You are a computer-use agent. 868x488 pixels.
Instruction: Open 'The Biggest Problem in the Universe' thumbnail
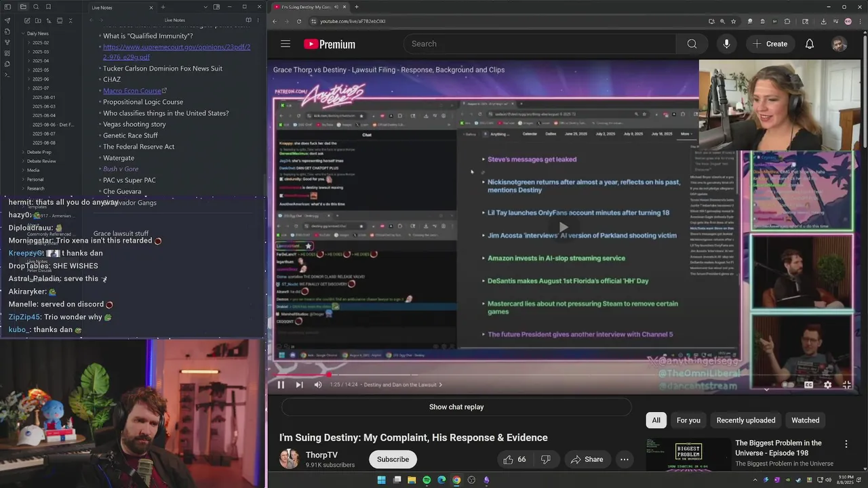(688, 453)
